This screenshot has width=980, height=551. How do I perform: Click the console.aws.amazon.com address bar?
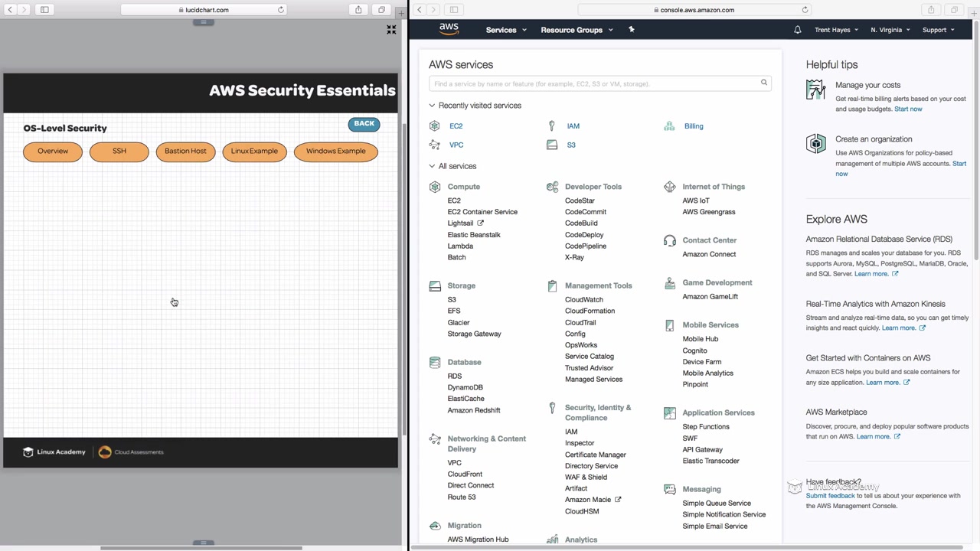[694, 10]
